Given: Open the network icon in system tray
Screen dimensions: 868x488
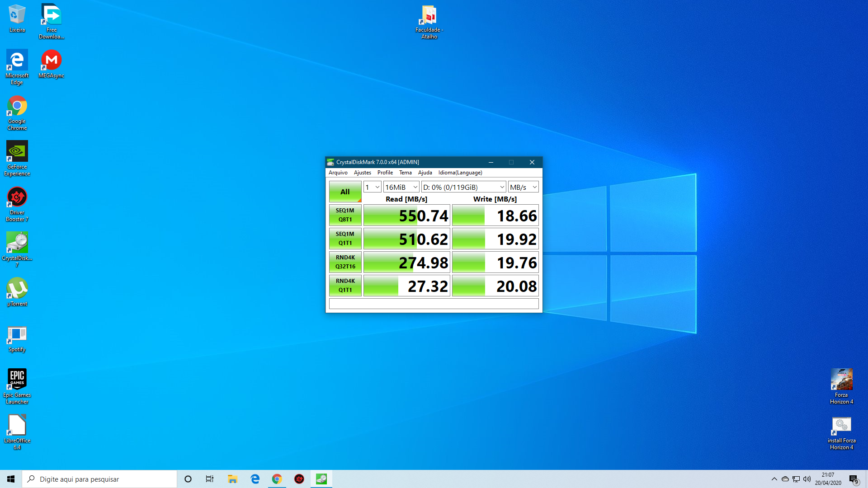Looking at the screenshot, I should point(796,479).
